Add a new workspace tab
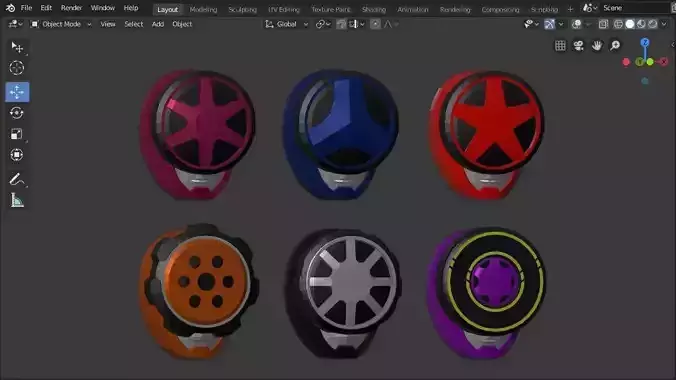 [570, 9]
